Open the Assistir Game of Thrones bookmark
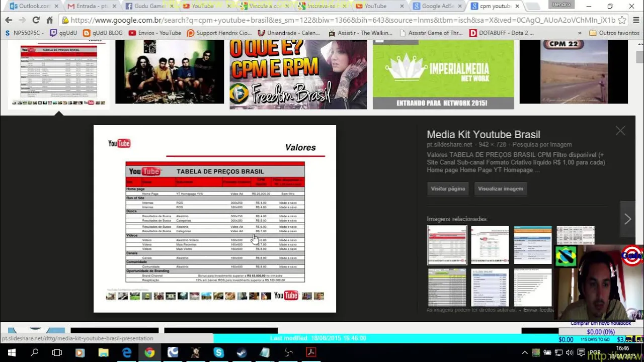The height and width of the screenshot is (362, 644). pos(431,33)
